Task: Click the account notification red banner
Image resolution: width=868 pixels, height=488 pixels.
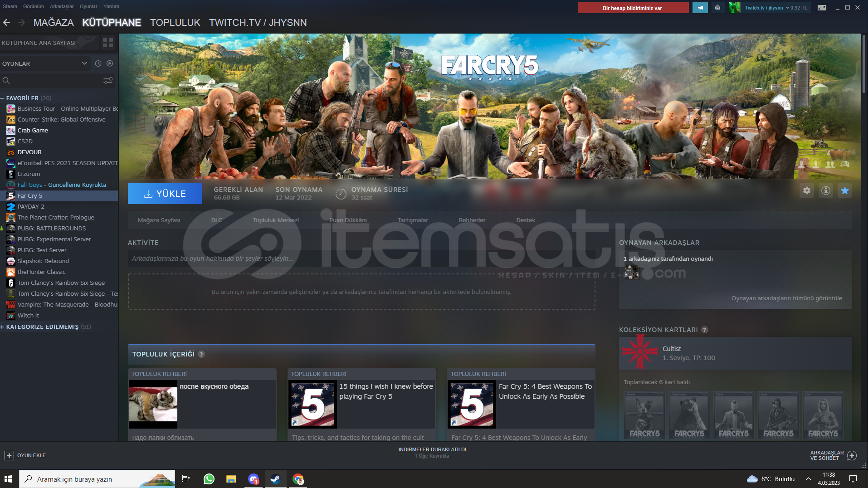Action: coord(633,8)
